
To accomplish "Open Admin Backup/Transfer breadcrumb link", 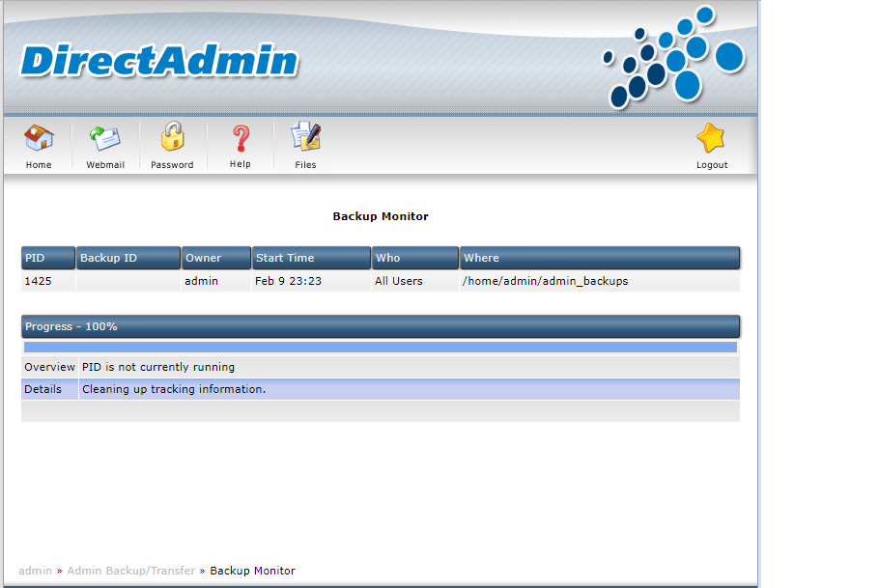I will click(x=131, y=571).
